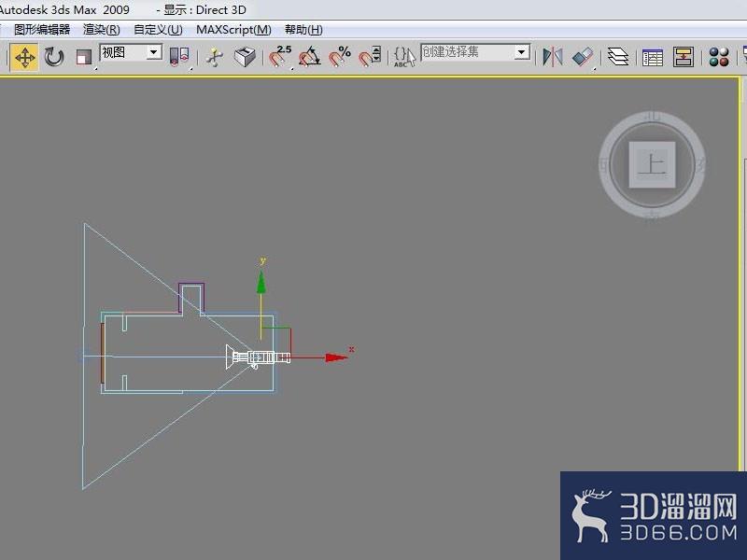Open the Material Editor
Screen dimensions: 747x560
tap(718, 57)
